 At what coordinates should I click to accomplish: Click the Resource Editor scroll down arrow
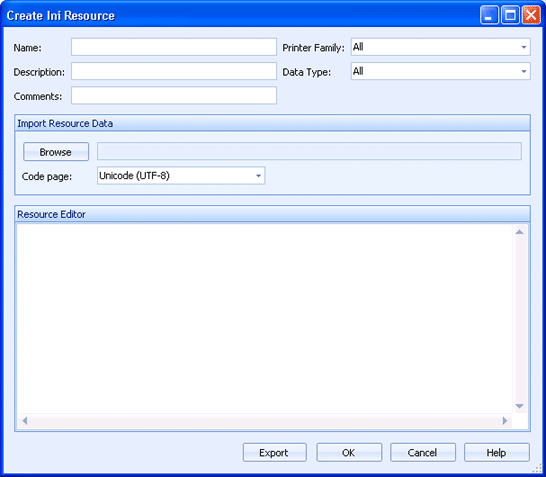click(x=520, y=406)
